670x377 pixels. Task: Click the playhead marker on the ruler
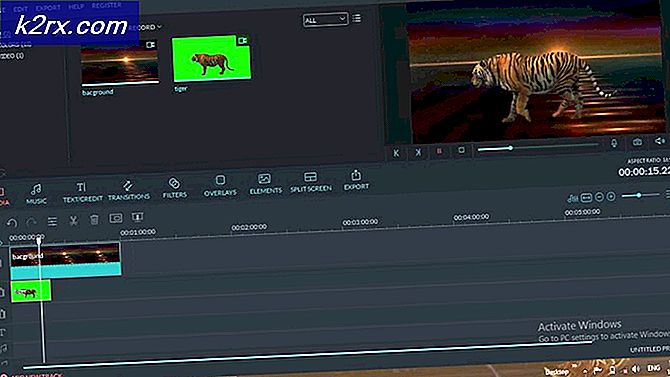(x=39, y=242)
